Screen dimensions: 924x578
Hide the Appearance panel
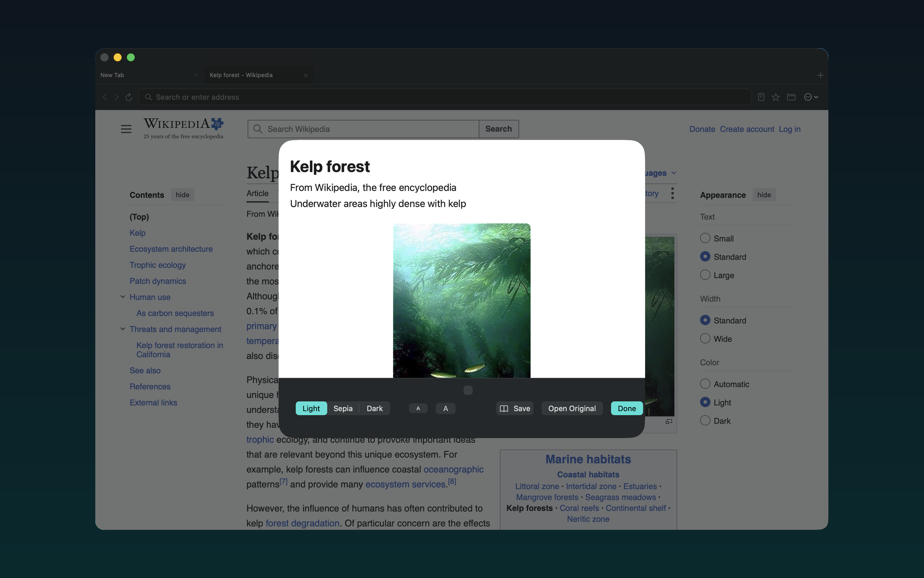click(x=764, y=195)
